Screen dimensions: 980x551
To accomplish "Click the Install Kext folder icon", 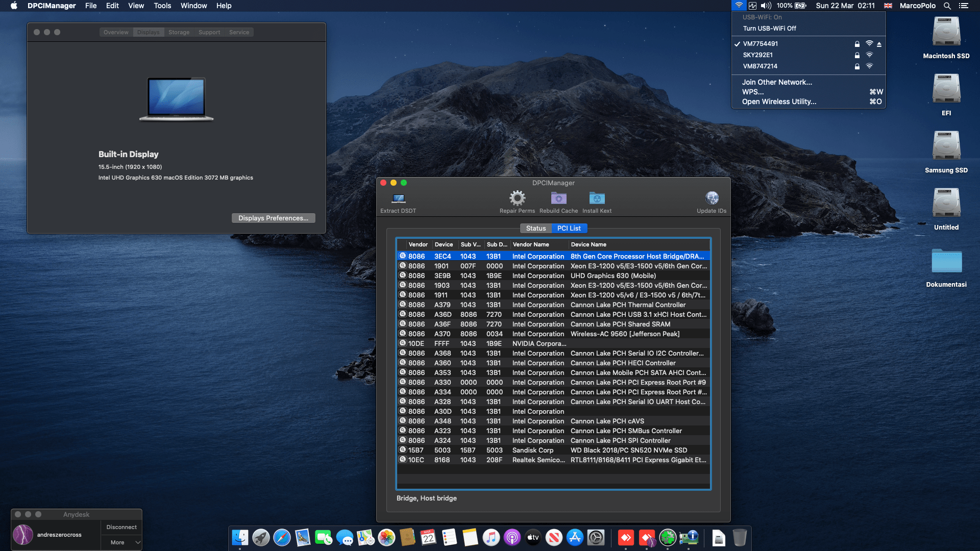I will point(597,198).
